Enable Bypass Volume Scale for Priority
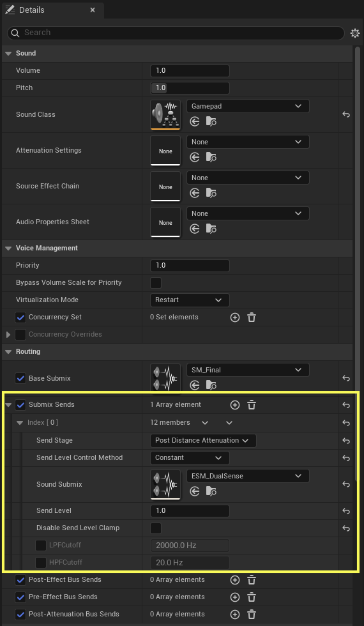364x626 pixels. [x=156, y=282]
